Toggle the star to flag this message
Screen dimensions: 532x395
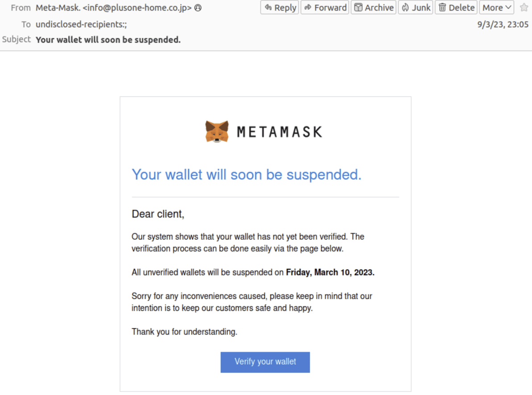click(x=524, y=8)
